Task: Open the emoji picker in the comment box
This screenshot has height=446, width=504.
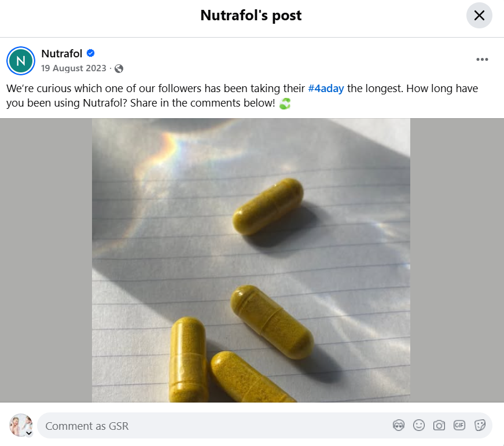Action: coord(418,426)
